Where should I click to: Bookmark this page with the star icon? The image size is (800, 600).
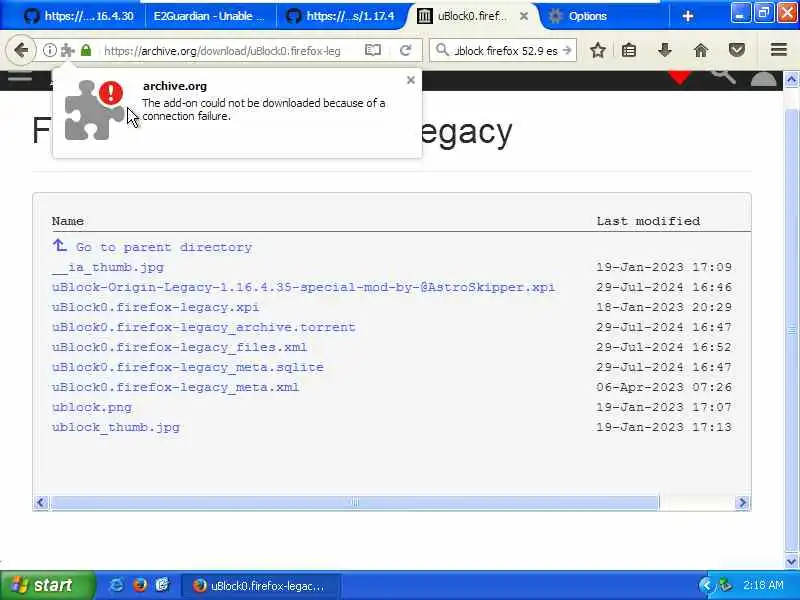click(x=598, y=50)
